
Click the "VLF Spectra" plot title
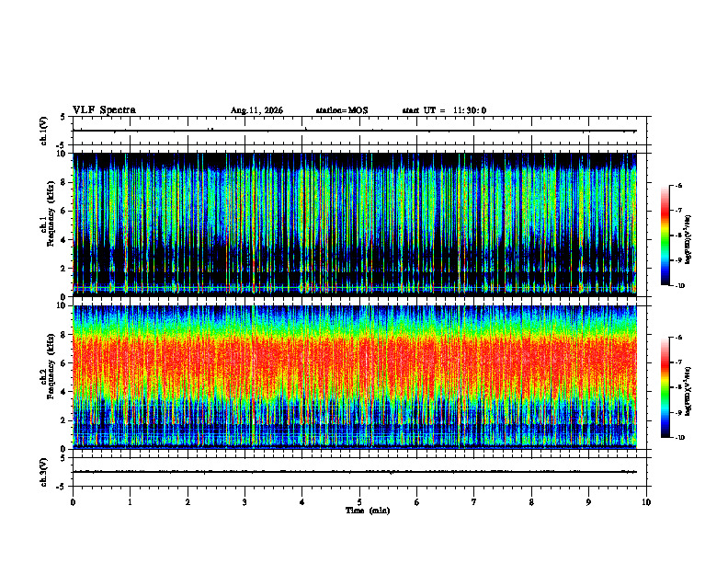click(x=104, y=110)
